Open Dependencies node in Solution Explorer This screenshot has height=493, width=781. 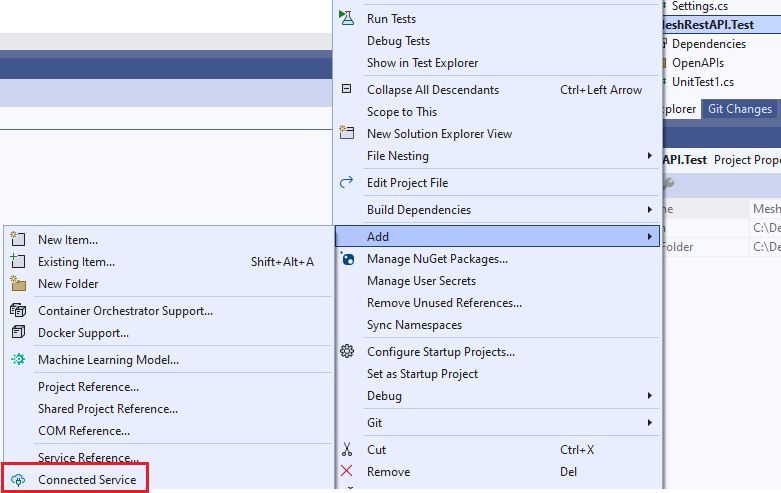(x=708, y=44)
